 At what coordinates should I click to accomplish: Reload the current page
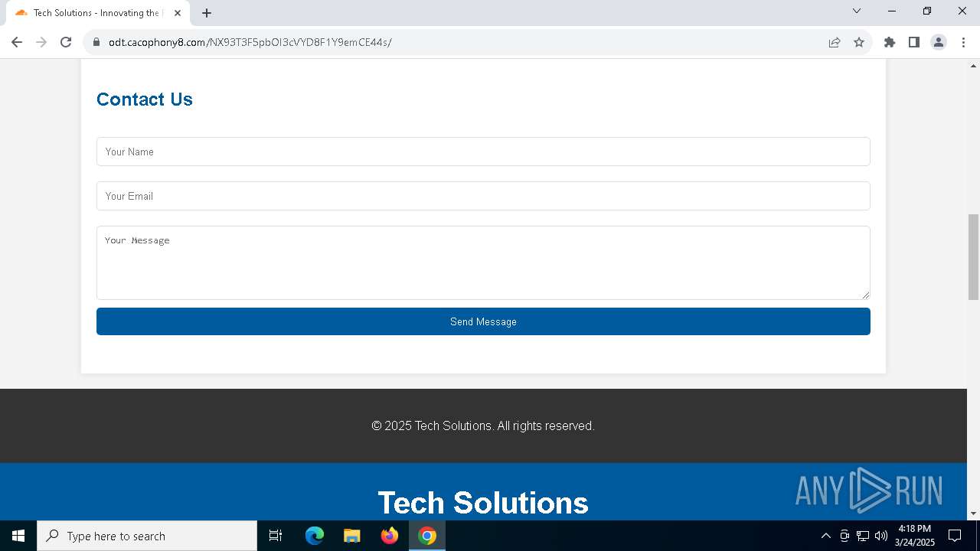[66, 42]
